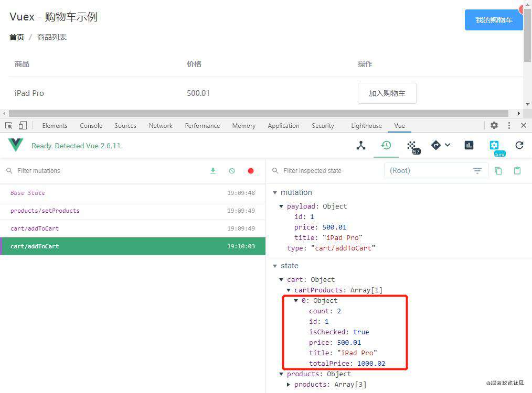The image size is (532, 393).
Task: Close the DevTools panel
Action: tap(524, 125)
